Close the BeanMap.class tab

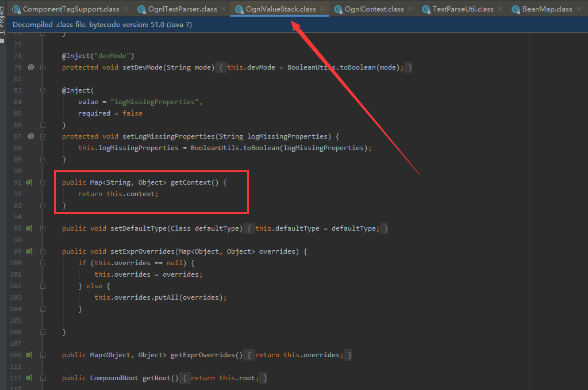click(x=579, y=9)
